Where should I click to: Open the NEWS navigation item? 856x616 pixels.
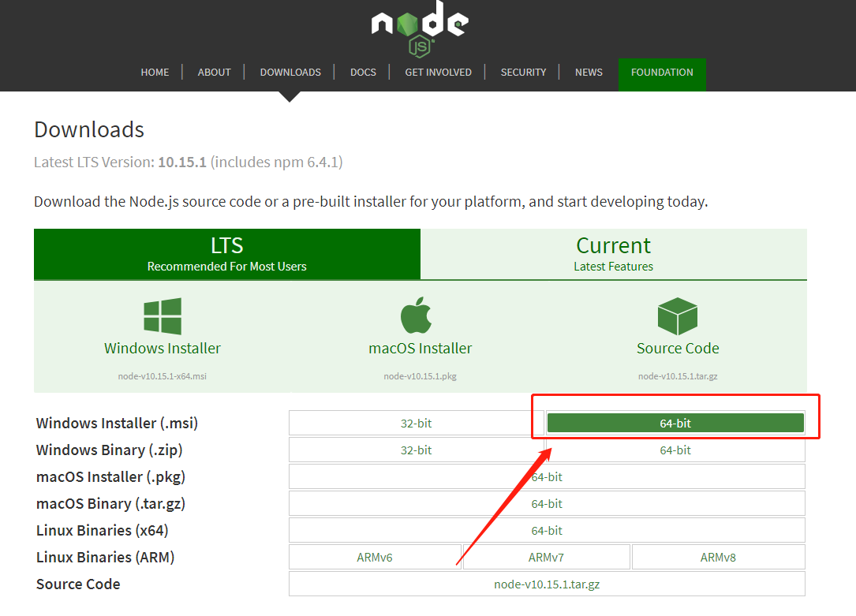point(589,72)
